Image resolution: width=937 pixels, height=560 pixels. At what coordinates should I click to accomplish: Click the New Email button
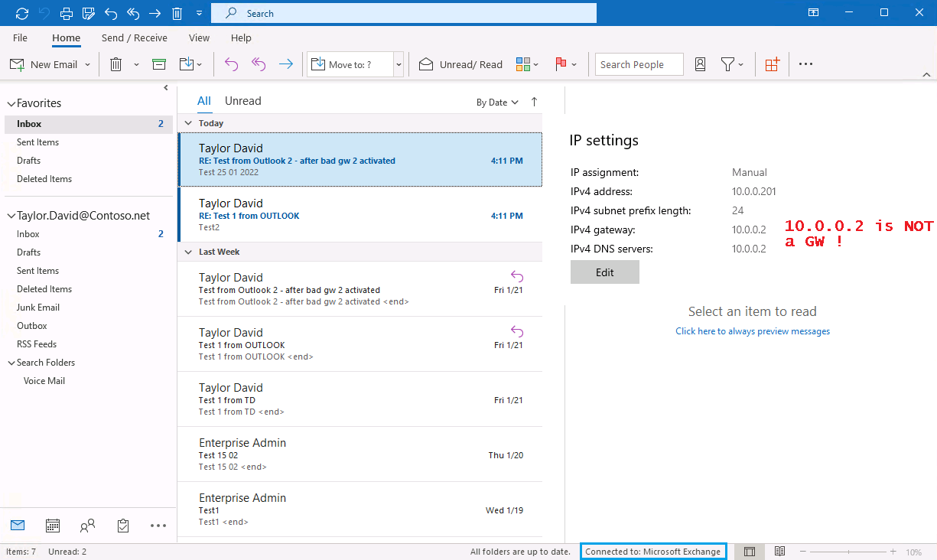pyautogui.click(x=44, y=64)
